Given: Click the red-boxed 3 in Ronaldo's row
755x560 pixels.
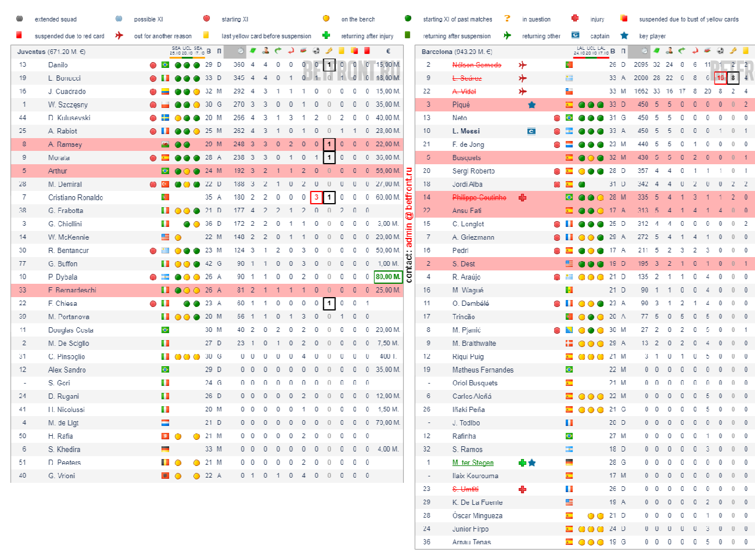Looking at the screenshot, I should pyautogui.click(x=317, y=197).
